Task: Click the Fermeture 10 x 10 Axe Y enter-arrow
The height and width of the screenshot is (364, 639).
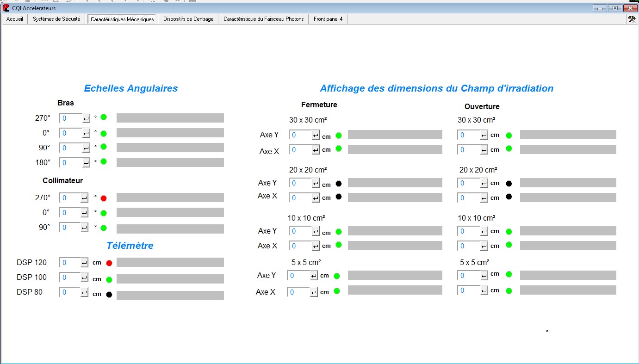Action: point(316,231)
